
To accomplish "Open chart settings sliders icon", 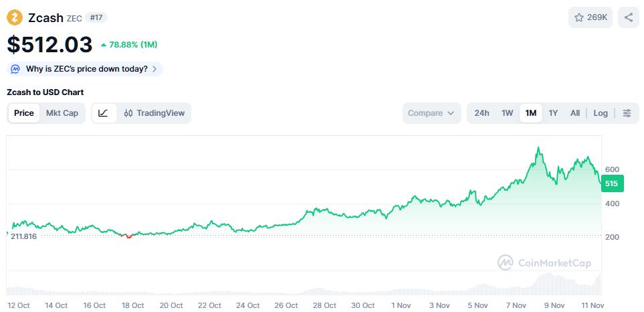I will [627, 113].
